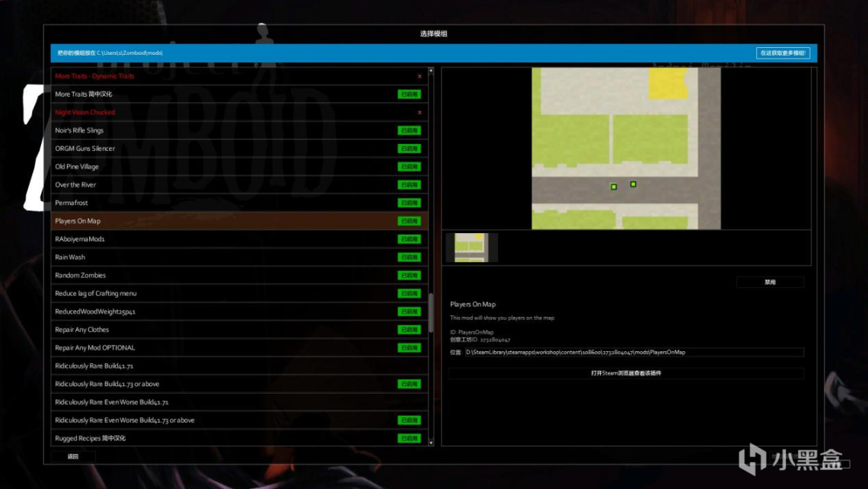This screenshot has height=489, width=868.
Task: Click the 返回 back button
Action: coord(73,456)
